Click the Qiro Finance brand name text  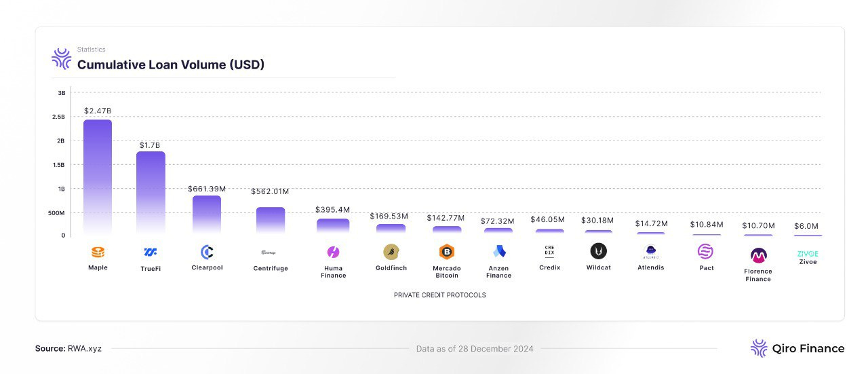click(808, 349)
